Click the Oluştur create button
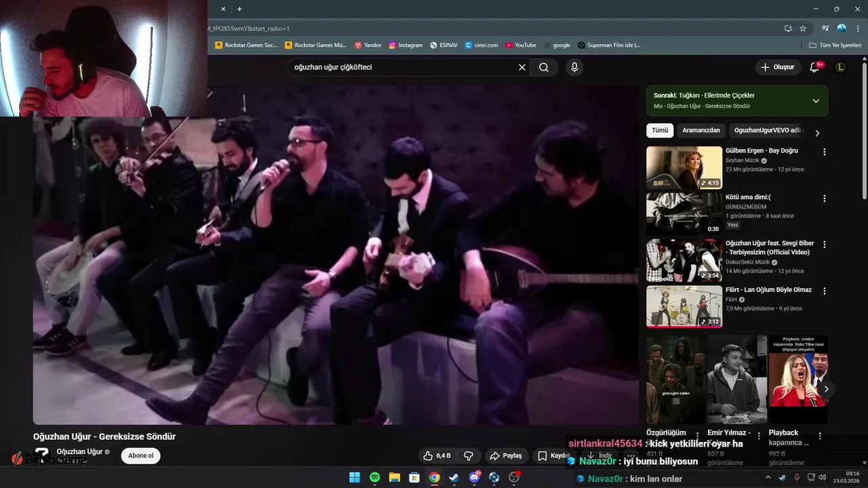Viewport: 868px width, 488px height. [x=777, y=67]
